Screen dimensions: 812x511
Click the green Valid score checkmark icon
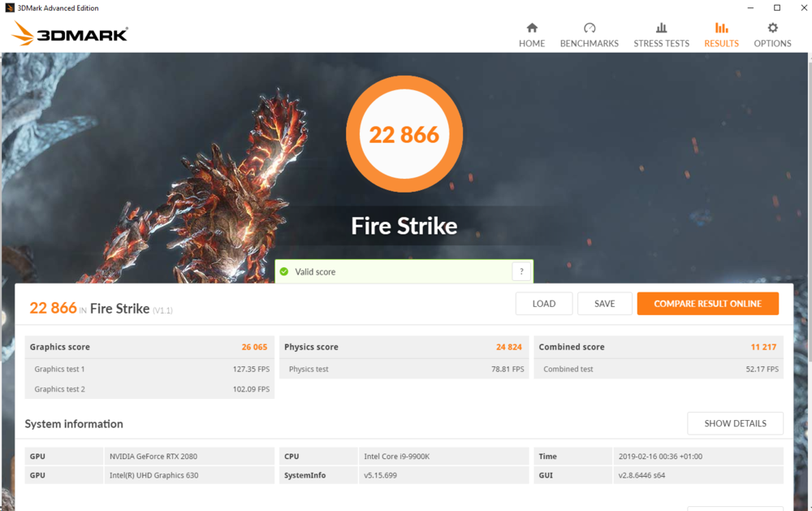click(x=284, y=272)
